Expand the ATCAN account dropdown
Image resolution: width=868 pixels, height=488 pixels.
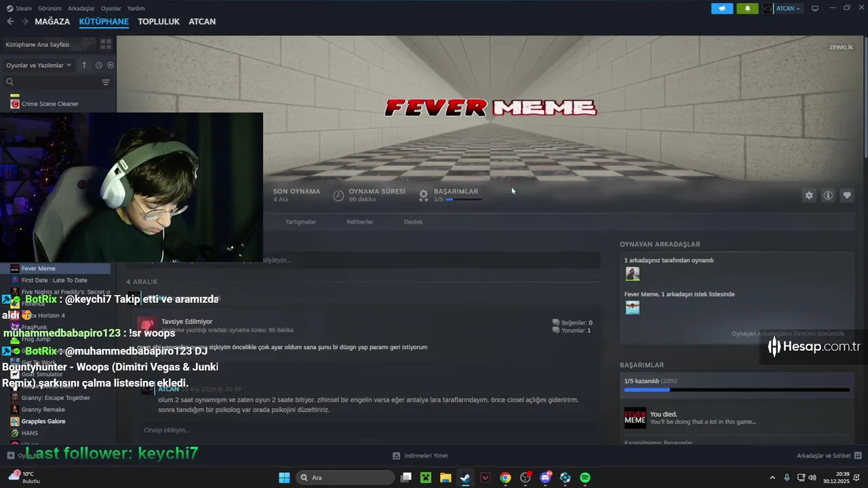(789, 8)
